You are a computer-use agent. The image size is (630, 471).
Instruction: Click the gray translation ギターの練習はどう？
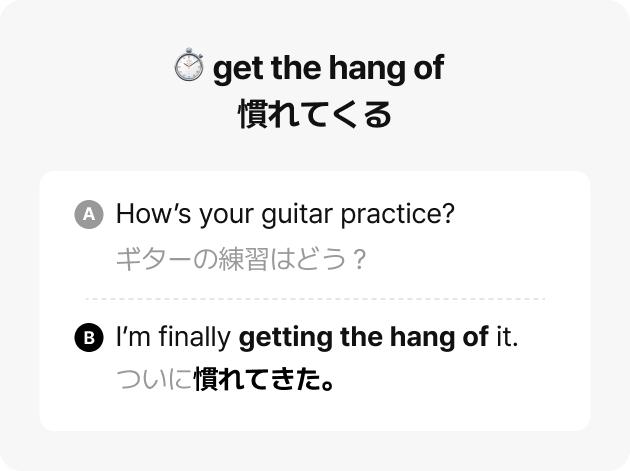tap(241, 259)
